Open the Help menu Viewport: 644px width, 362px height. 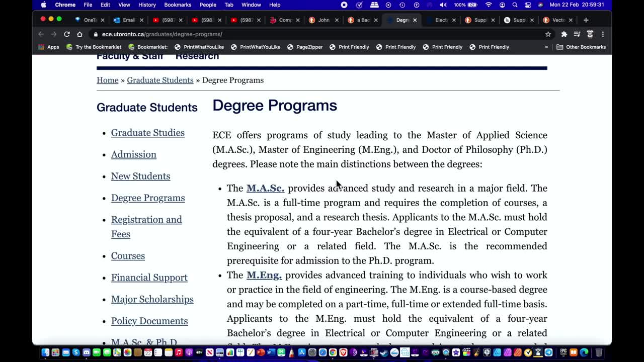(x=275, y=5)
